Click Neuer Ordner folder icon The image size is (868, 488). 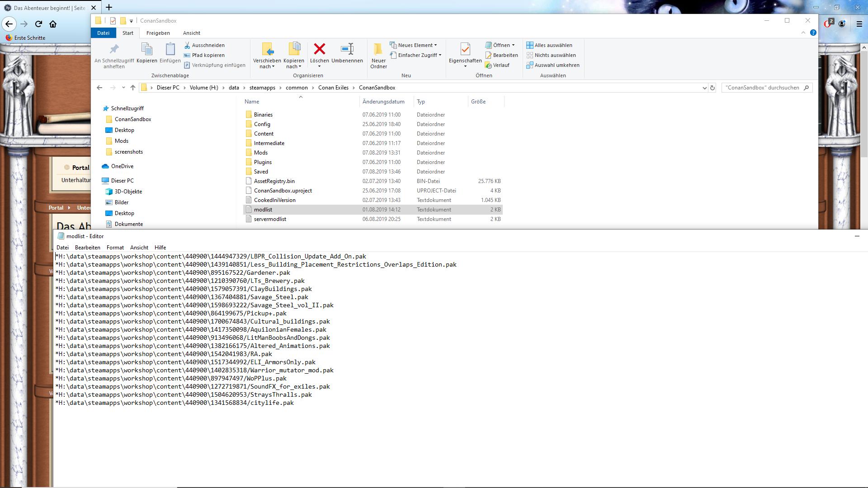point(378,49)
